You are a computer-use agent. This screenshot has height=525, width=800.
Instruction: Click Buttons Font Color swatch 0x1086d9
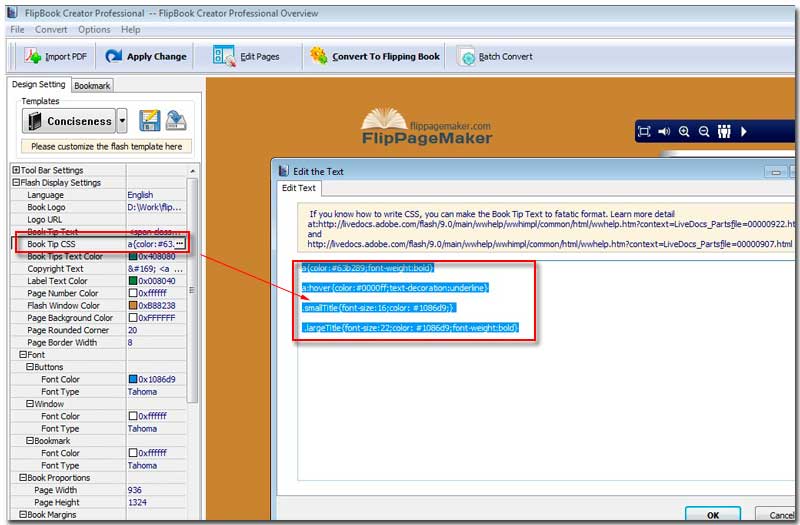133,379
